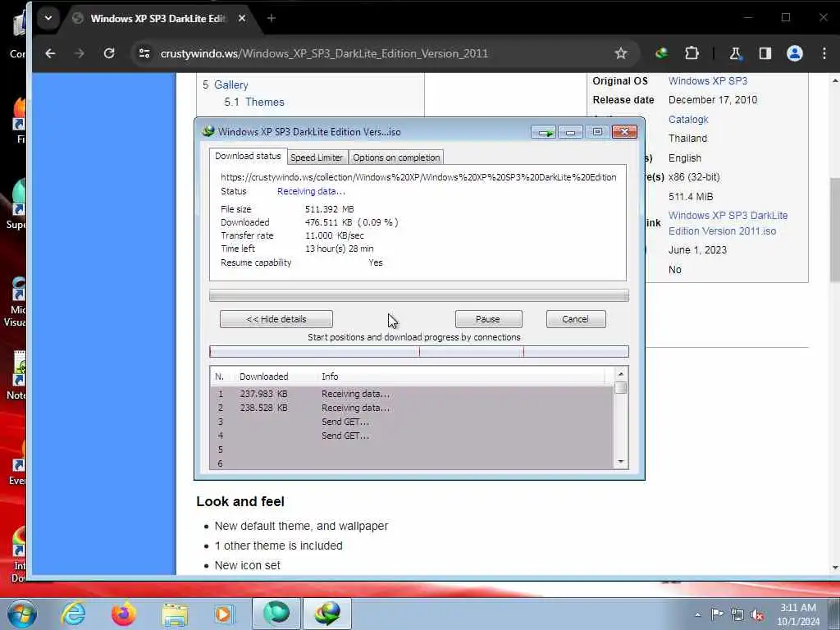
Task: Click the page scroll down arrow
Action: (x=834, y=568)
